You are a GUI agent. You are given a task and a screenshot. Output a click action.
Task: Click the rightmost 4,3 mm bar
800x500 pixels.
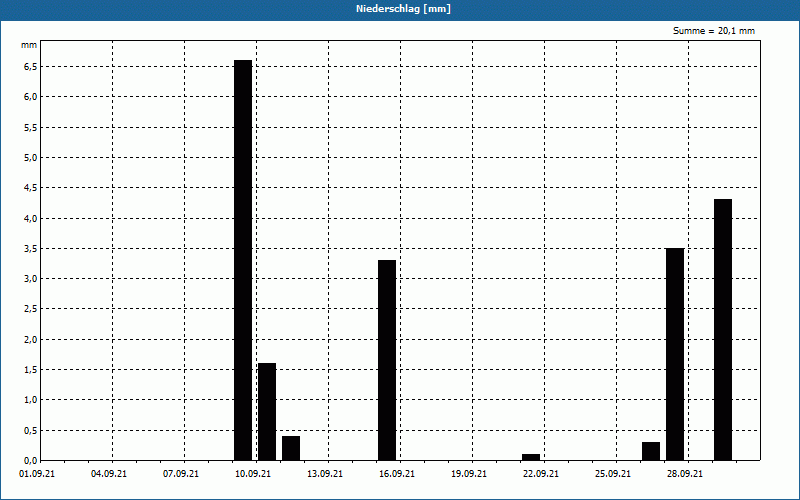click(722, 330)
